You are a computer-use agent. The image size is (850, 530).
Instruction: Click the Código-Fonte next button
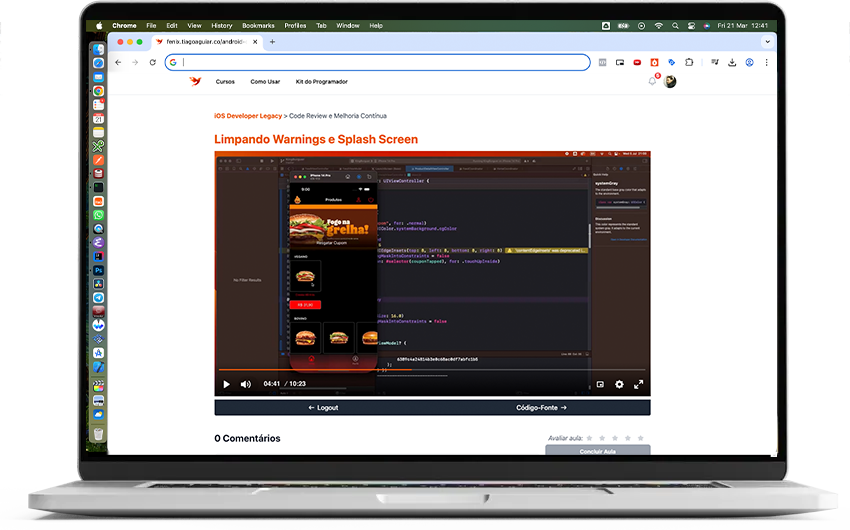pos(541,408)
